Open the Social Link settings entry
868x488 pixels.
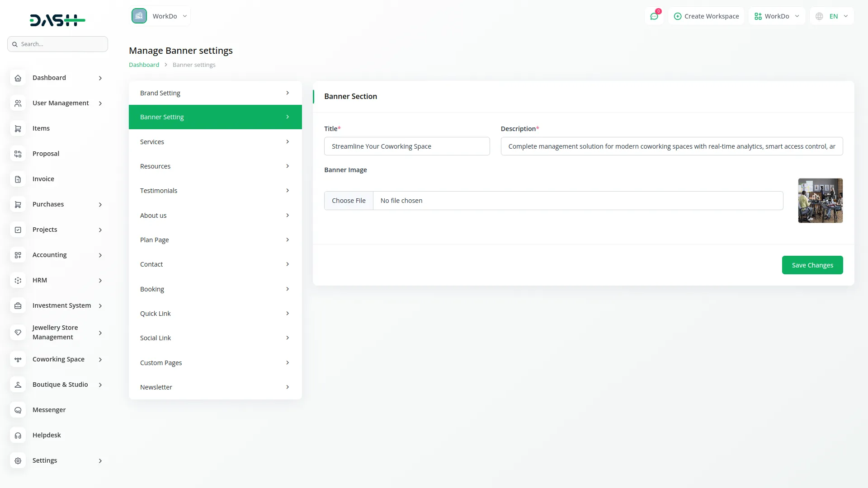(215, 338)
